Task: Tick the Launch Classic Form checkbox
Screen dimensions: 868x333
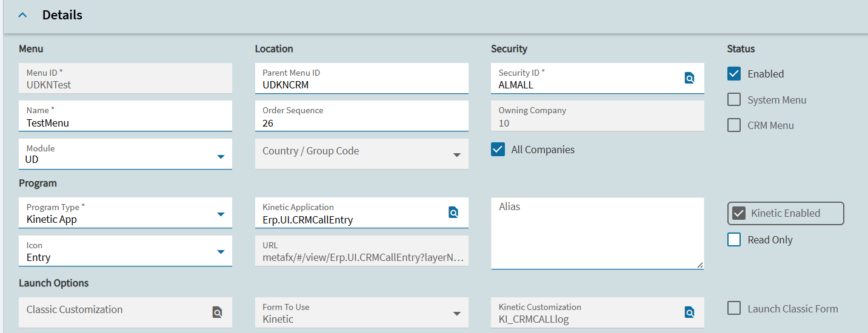Action: [x=734, y=309]
